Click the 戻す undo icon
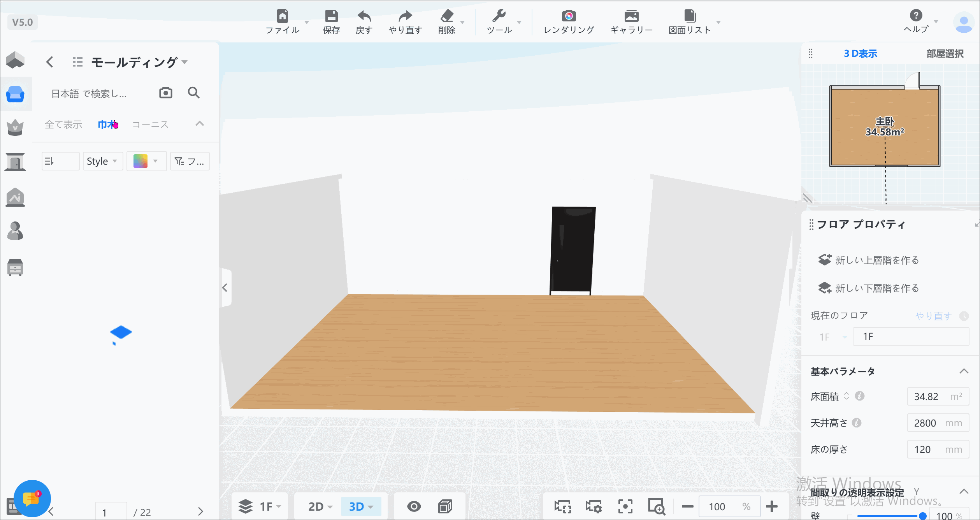Viewport: 980px width, 520px height. 364,16
